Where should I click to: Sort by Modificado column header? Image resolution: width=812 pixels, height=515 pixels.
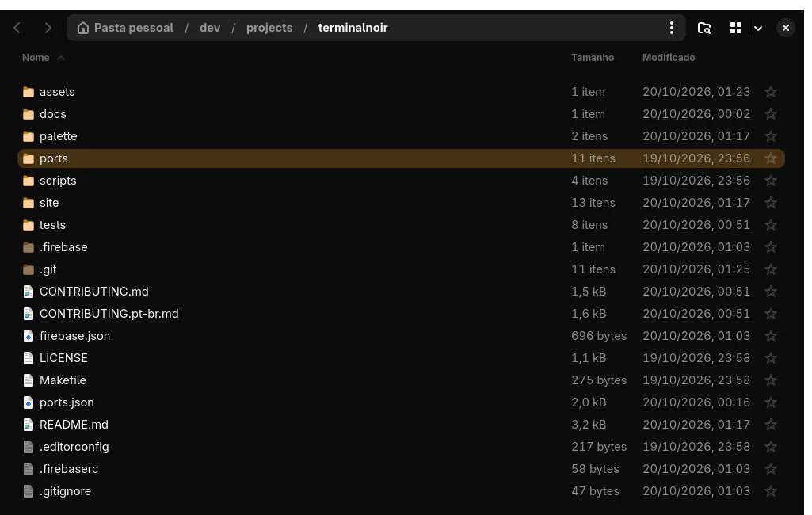pyautogui.click(x=669, y=58)
